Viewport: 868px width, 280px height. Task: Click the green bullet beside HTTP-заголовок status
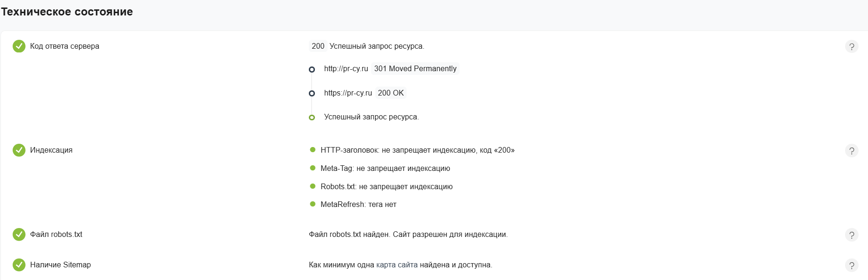pyautogui.click(x=312, y=150)
